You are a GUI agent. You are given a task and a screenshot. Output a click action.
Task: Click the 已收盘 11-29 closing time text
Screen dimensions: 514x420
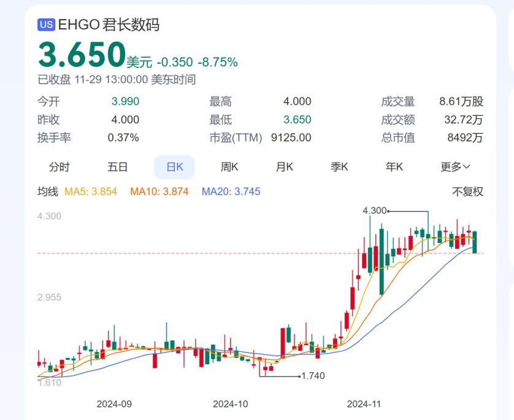117,80
